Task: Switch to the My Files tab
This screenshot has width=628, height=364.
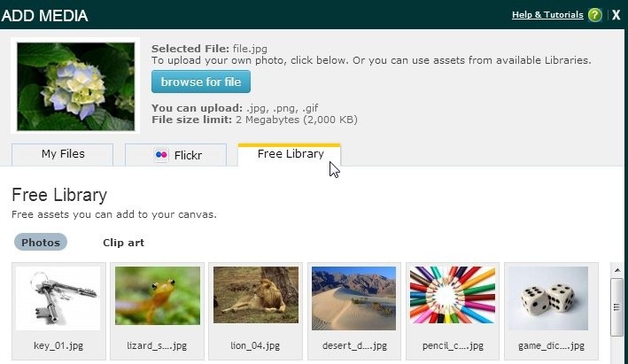Action: coord(63,154)
